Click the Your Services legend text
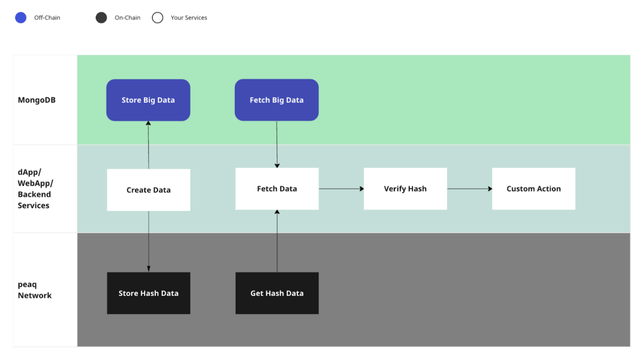 pyautogui.click(x=189, y=18)
